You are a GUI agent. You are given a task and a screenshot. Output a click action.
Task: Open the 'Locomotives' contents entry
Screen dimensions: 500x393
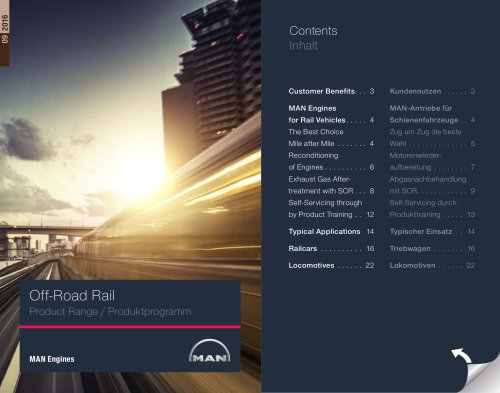click(x=331, y=266)
